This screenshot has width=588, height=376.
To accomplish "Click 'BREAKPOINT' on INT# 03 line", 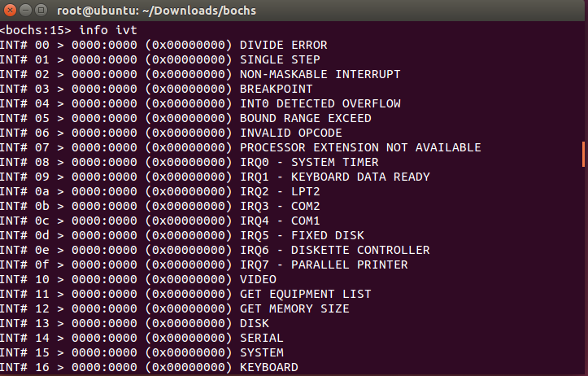I will coord(277,89).
